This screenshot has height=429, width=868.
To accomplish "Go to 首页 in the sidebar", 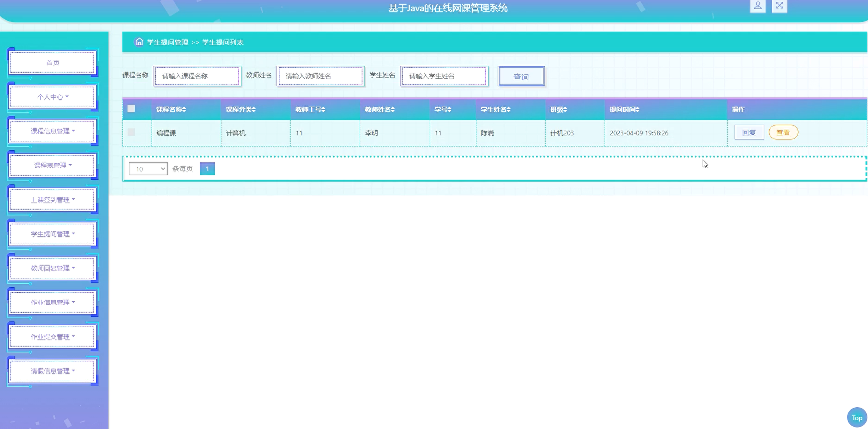I will pyautogui.click(x=53, y=62).
